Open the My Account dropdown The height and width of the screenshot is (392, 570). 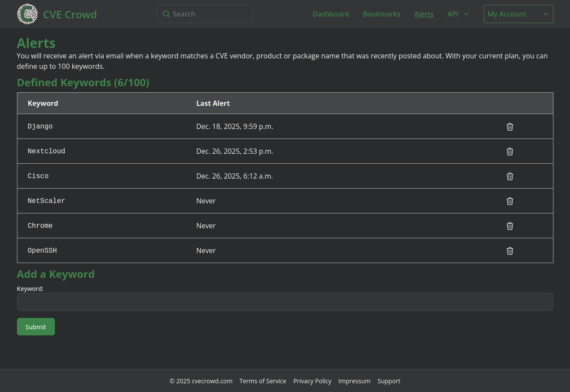(518, 14)
